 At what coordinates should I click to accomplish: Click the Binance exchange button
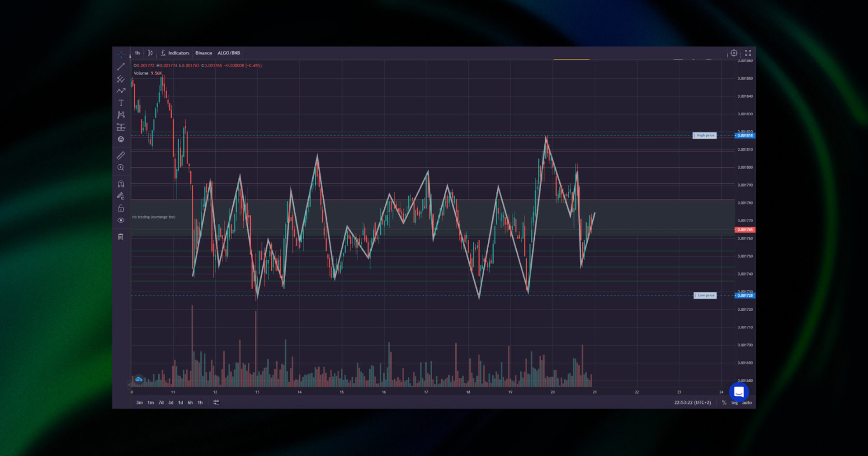tap(203, 53)
